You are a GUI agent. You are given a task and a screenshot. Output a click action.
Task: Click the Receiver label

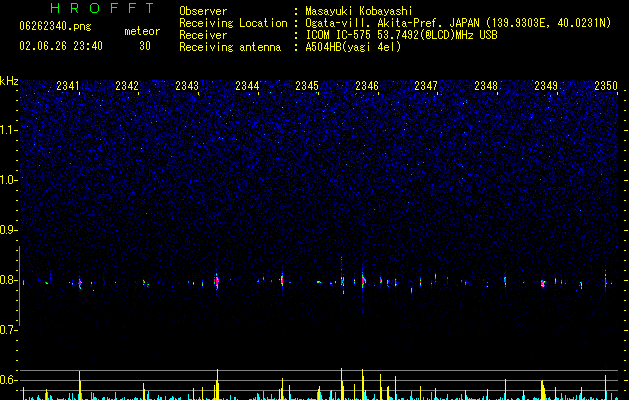click(203, 35)
